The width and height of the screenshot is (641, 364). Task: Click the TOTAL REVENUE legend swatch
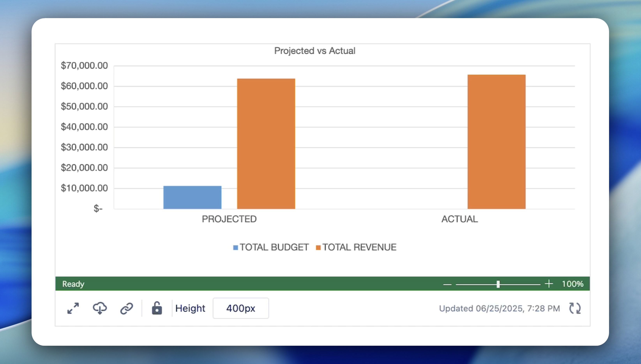[x=318, y=247]
